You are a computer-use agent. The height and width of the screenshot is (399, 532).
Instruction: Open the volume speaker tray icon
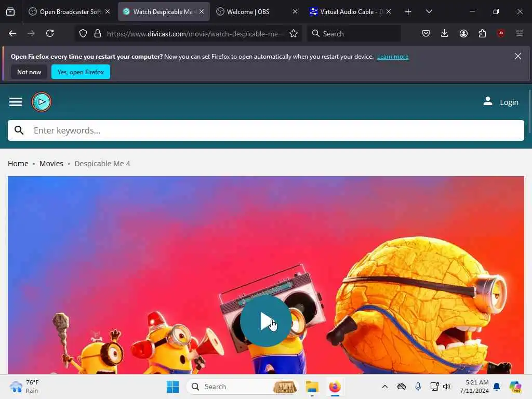pos(446,387)
